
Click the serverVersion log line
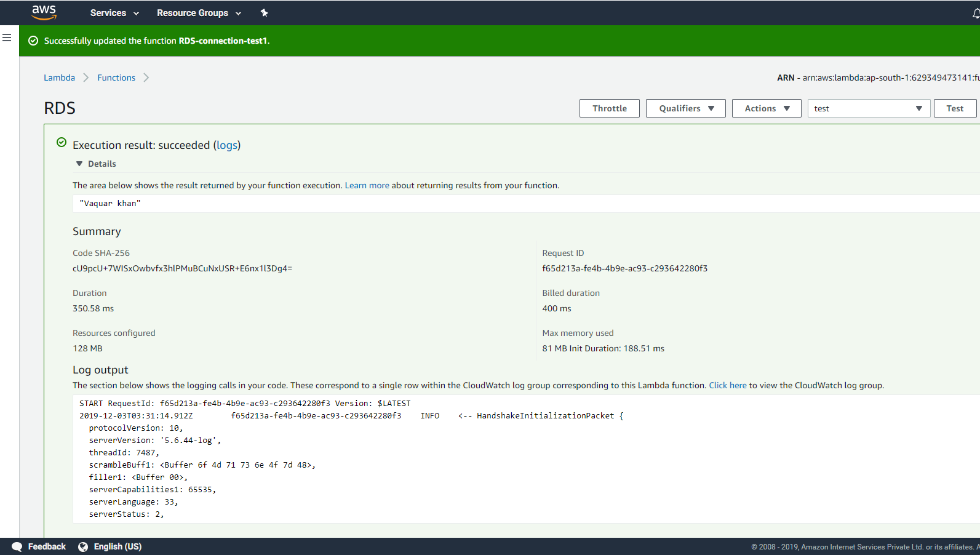pos(155,441)
